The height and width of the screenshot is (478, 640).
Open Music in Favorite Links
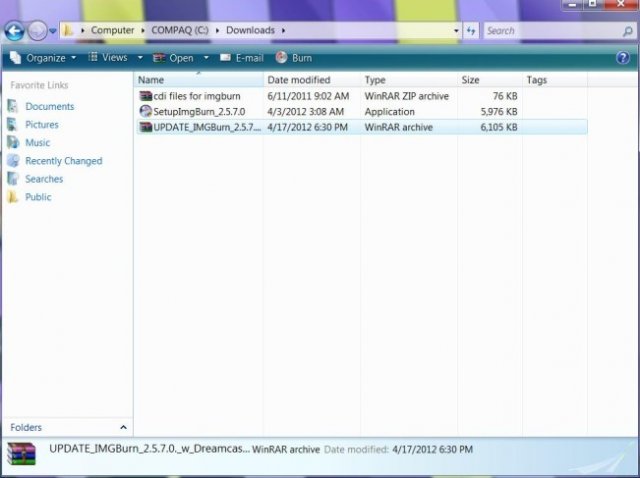pyautogui.click(x=38, y=142)
